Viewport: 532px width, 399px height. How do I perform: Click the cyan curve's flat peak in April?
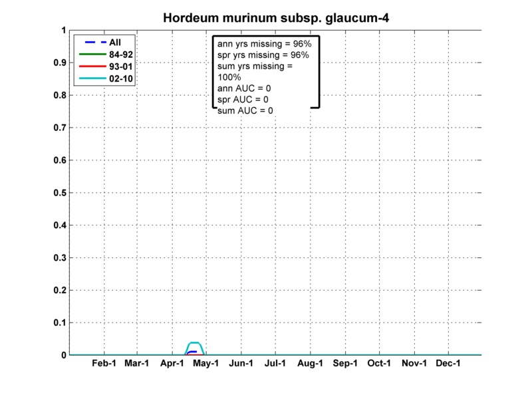coord(194,342)
